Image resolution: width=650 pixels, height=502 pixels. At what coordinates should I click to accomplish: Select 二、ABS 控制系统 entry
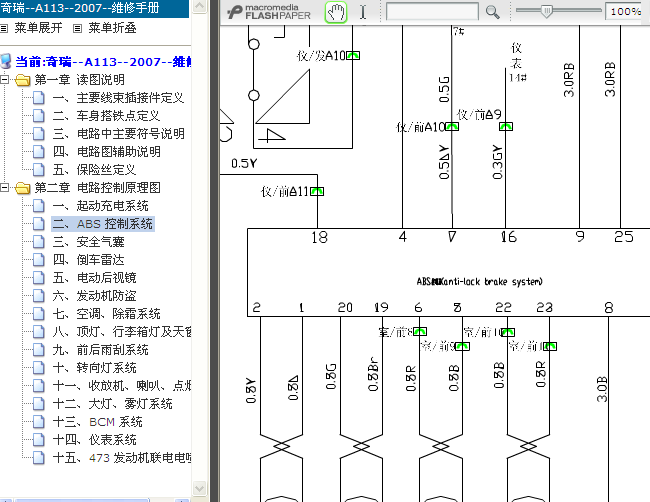coord(103,224)
